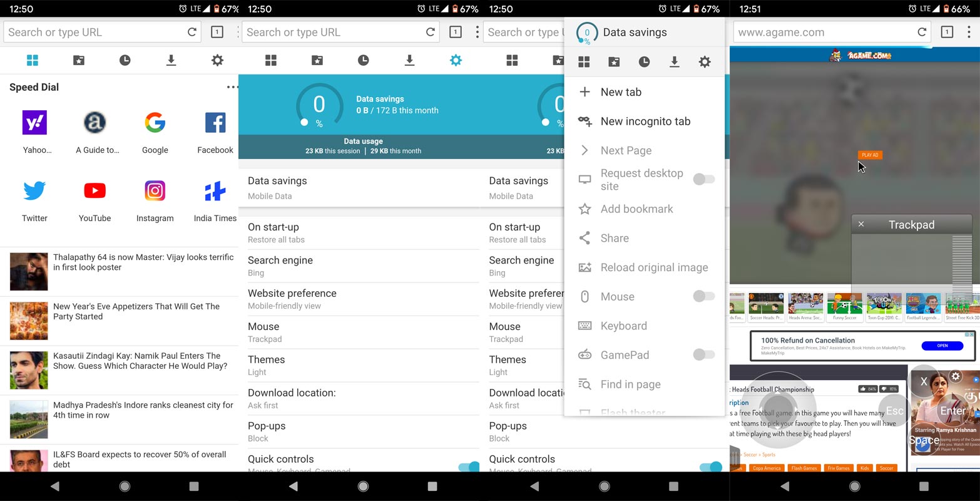Open Download location option on settings screen
The image size is (980, 501).
click(359, 398)
